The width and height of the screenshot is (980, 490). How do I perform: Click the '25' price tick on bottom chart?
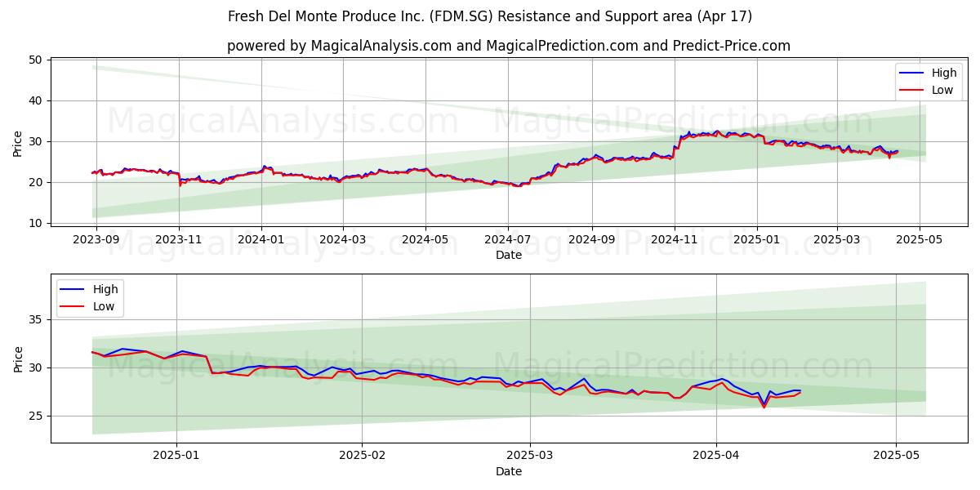point(36,416)
